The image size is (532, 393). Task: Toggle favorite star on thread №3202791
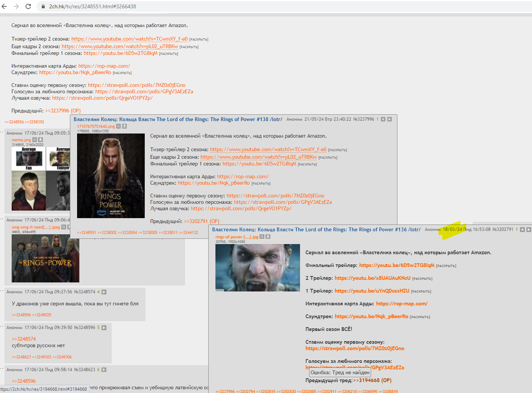[x=522, y=229]
